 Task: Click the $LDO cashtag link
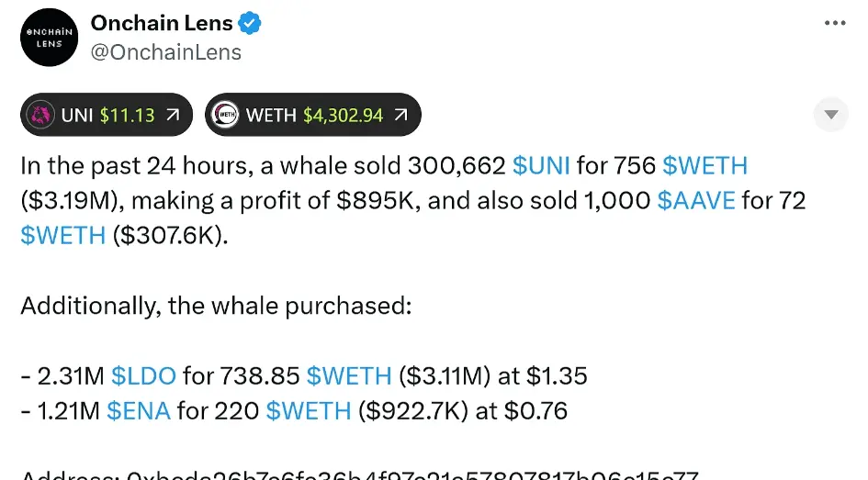pos(143,376)
